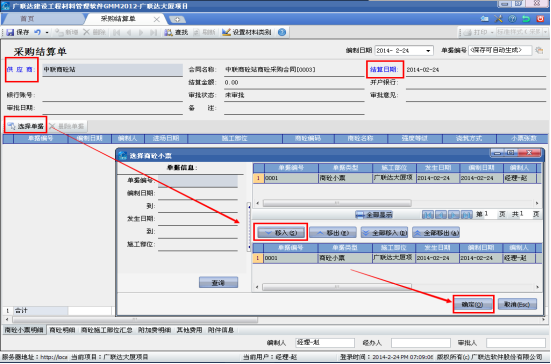Select row 0001 in upper dialog grid
This screenshot has height=364, width=551.
pyautogui.click(x=397, y=178)
